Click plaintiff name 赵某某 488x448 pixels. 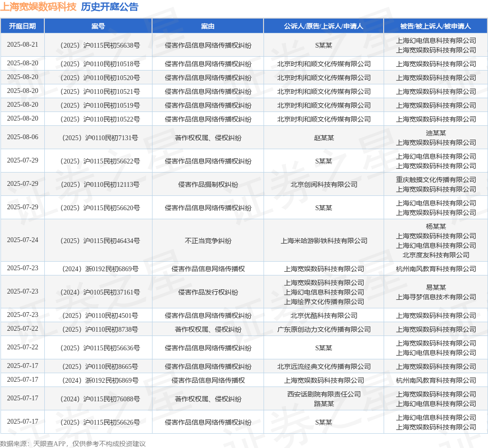324,138
